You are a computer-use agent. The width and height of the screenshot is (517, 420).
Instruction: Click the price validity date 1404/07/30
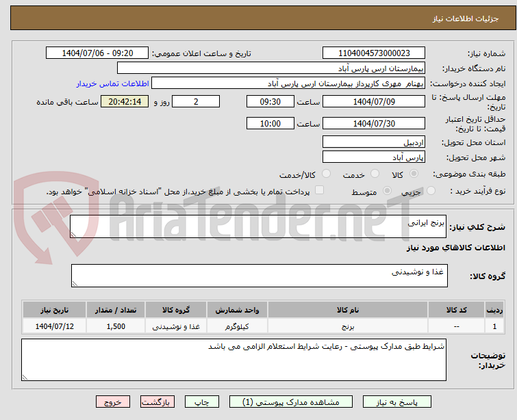(374, 124)
